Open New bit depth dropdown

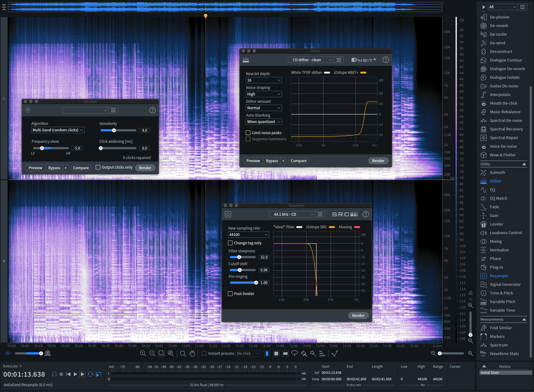[x=264, y=80]
